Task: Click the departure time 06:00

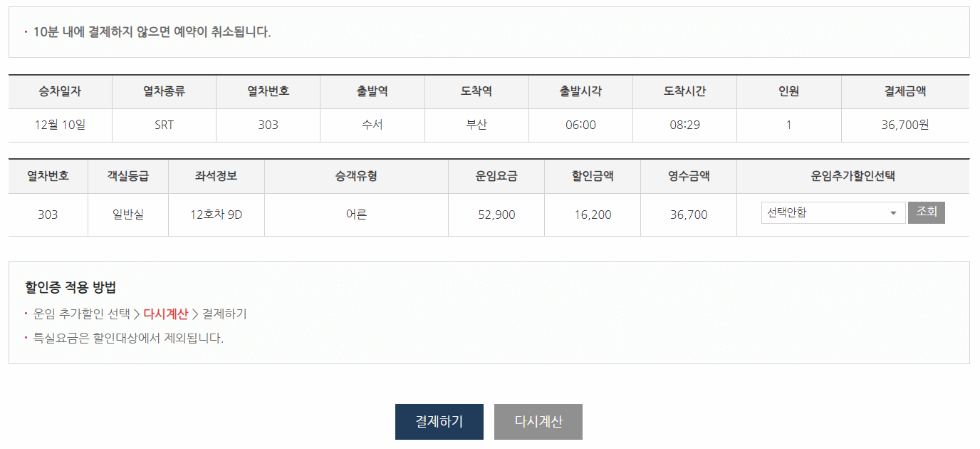Action: 580,125
